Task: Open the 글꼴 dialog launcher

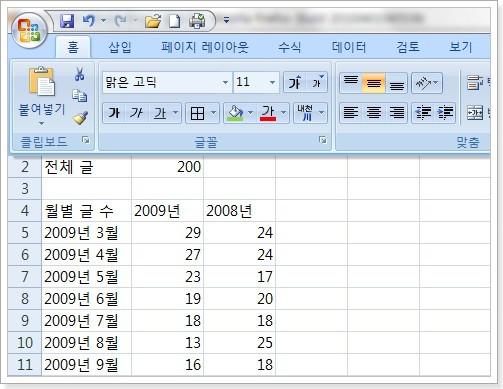Action: pyautogui.click(x=322, y=140)
